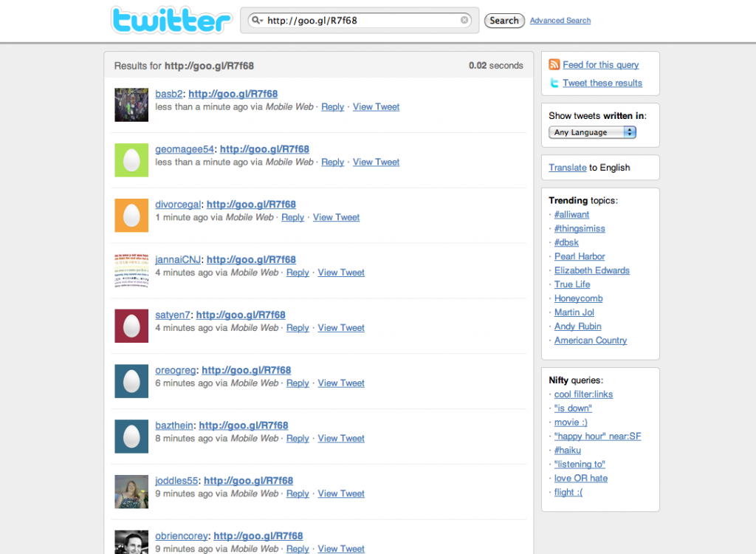Open trending topic Andy Rubin
Image resolution: width=756 pixels, height=554 pixels.
(x=577, y=326)
